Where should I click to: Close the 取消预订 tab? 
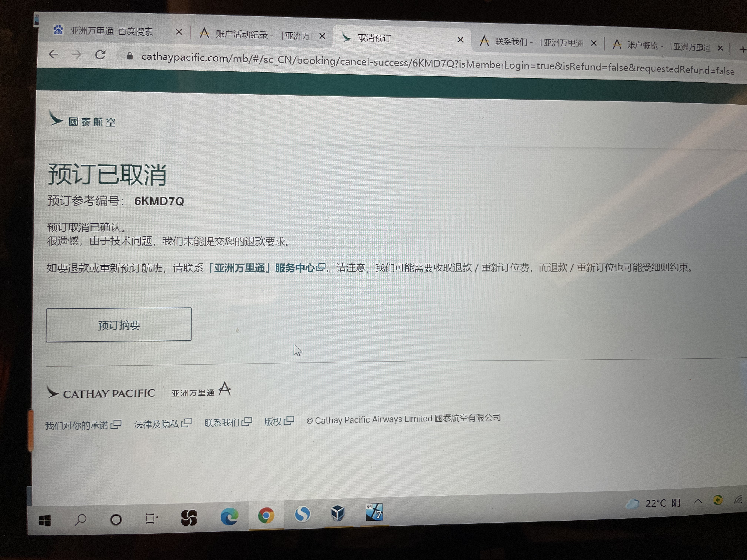(x=460, y=40)
